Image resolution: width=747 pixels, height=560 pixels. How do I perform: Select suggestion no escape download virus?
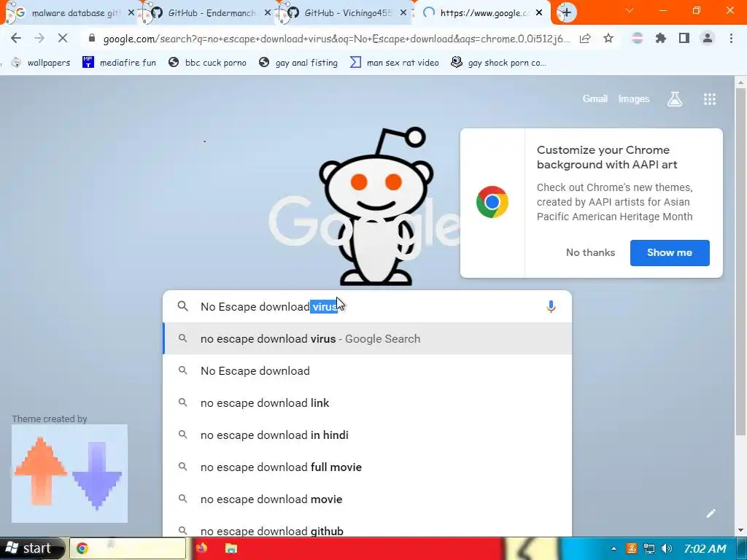coord(367,338)
